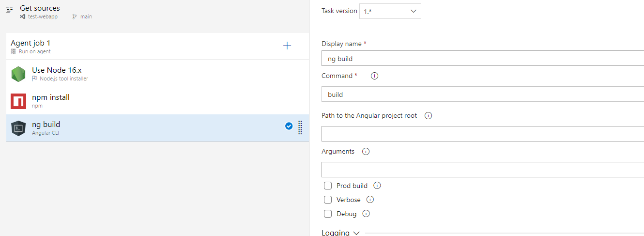Screen dimensions: 644x236
Task: Click into the Arguments text box
Action: pyautogui.click(x=483, y=170)
